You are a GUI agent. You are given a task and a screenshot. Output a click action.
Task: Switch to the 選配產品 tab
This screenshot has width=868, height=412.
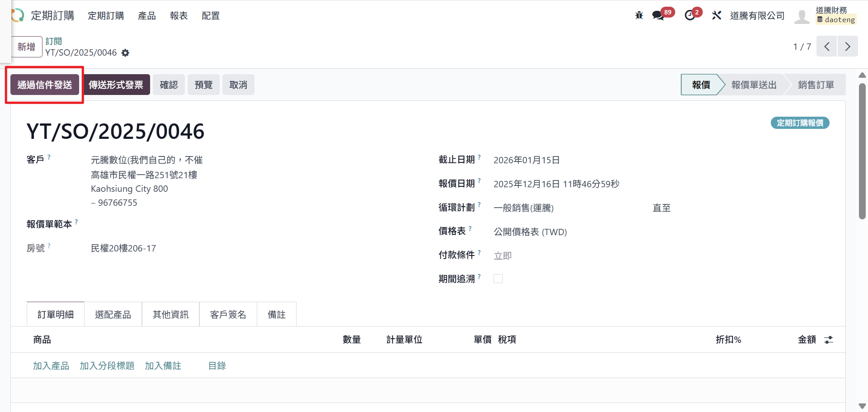pyautogui.click(x=113, y=314)
